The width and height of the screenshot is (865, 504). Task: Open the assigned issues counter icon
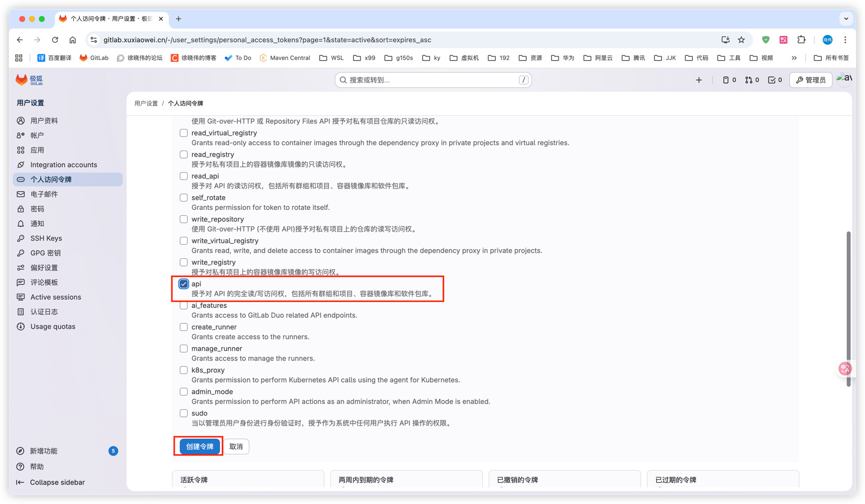pyautogui.click(x=729, y=80)
